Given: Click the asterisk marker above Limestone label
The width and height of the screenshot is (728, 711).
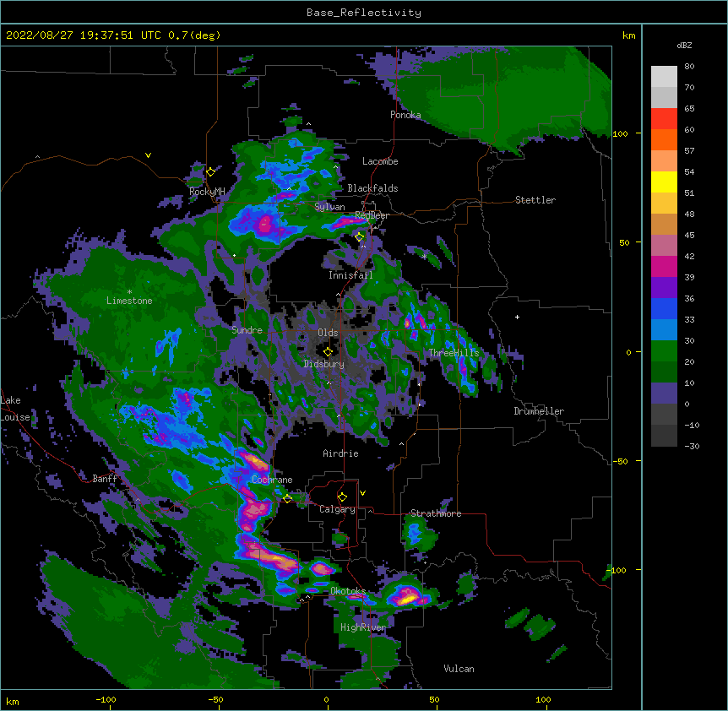Looking at the screenshot, I should pyautogui.click(x=129, y=292).
